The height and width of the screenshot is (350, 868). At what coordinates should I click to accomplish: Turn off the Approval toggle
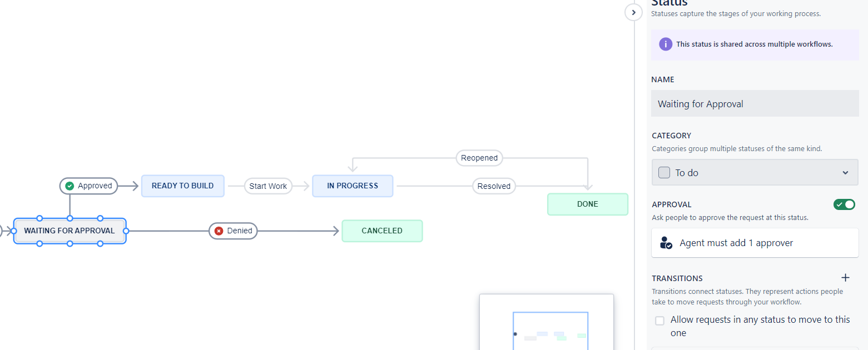pos(844,204)
